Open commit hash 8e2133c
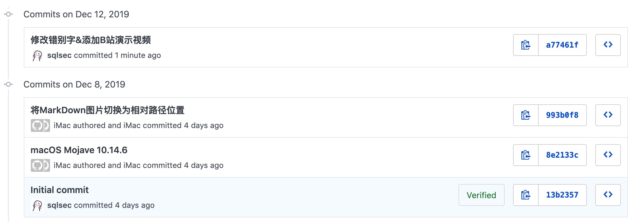644x222 pixels. pyautogui.click(x=562, y=155)
